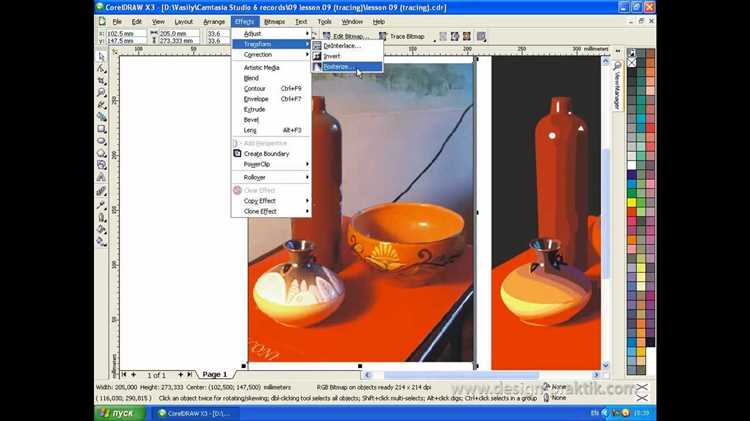
Task: Click Trace Bitmap button
Action: pyautogui.click(x=402, y=36)
